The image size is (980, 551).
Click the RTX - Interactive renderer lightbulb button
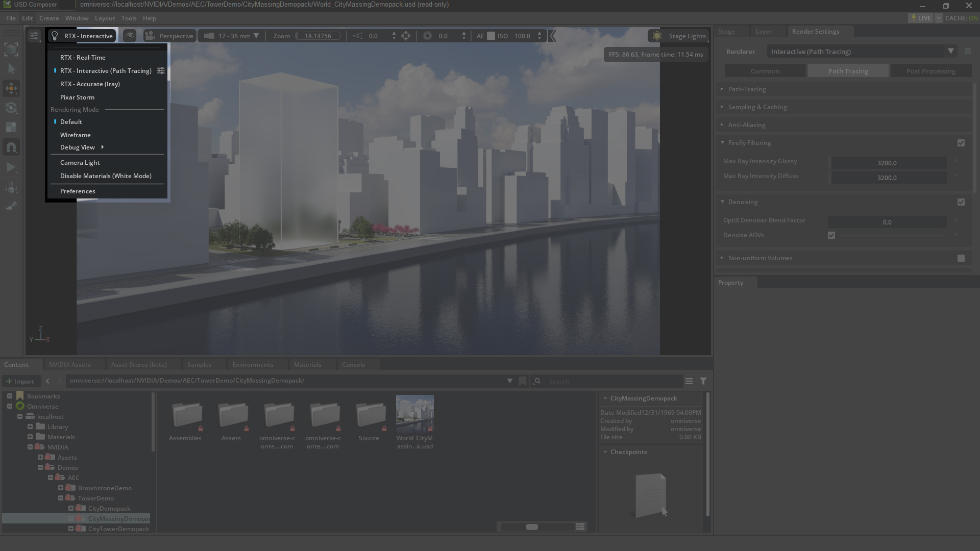[x=82, y=36]
